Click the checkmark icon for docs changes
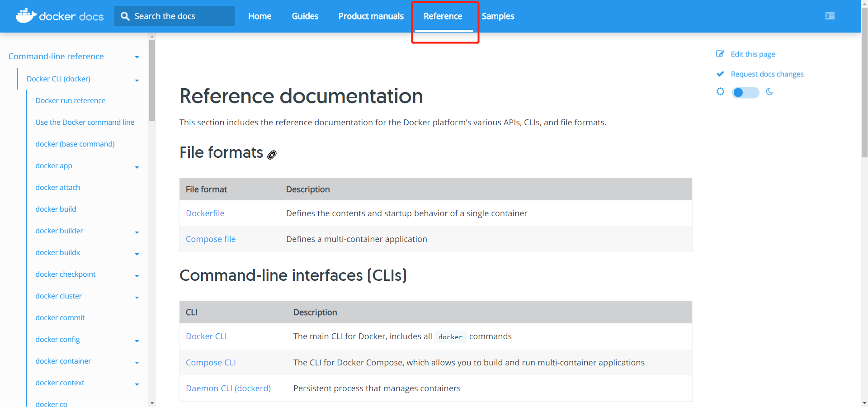Screen dimensions: 868x407 [720, 74]
